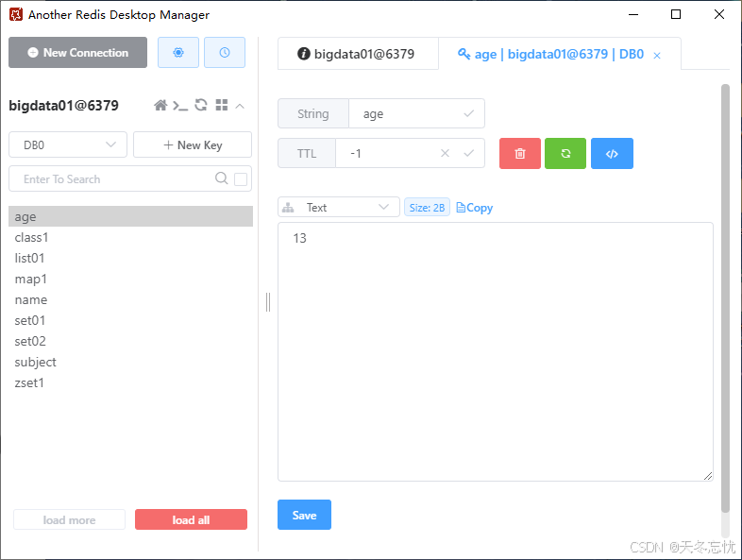
Task: Select the zset1 key
Action: (130, 382)
